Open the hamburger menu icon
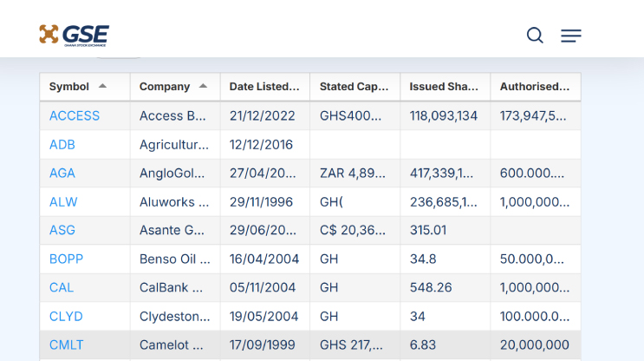The width and height of the screenshot is (644, 361). (x=571, y=36)
